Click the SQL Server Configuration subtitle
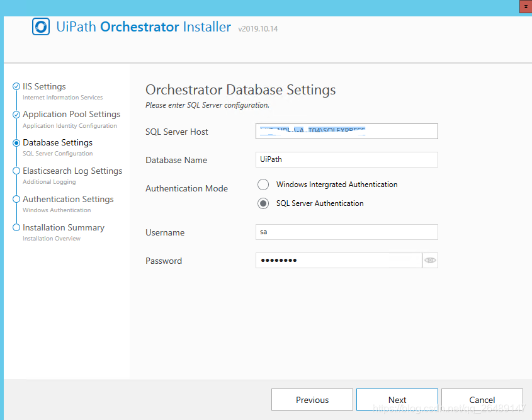532x420 pixels. pos(58,154)
